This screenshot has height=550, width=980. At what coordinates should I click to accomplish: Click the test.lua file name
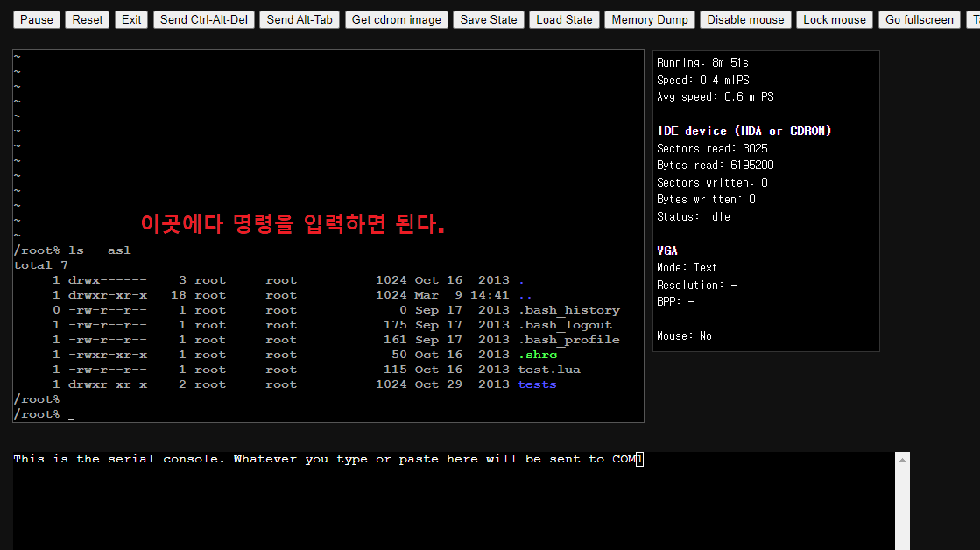click(549, 370)
